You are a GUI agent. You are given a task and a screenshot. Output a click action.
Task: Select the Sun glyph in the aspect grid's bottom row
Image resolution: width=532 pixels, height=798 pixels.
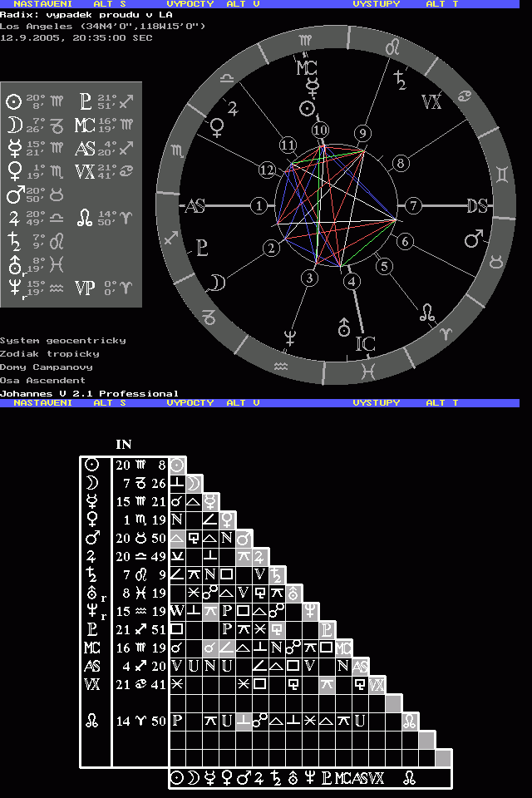point(177,779)
